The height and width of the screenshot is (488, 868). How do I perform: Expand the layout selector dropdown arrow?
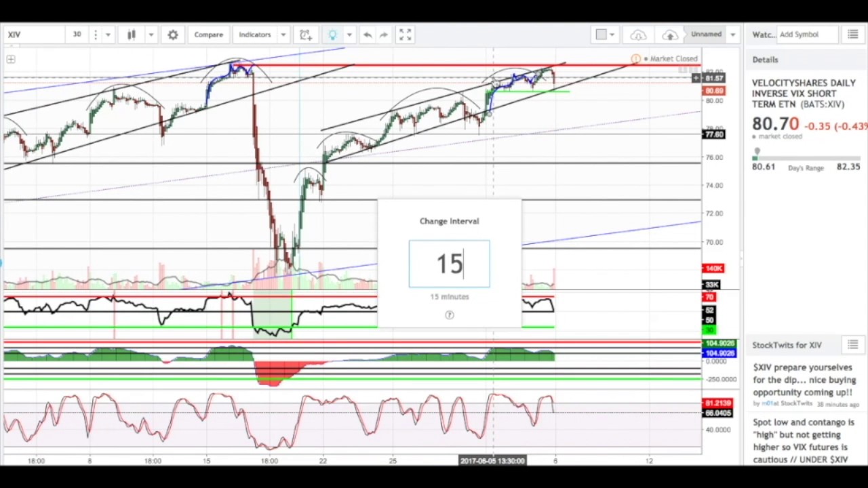coord(612,35)
